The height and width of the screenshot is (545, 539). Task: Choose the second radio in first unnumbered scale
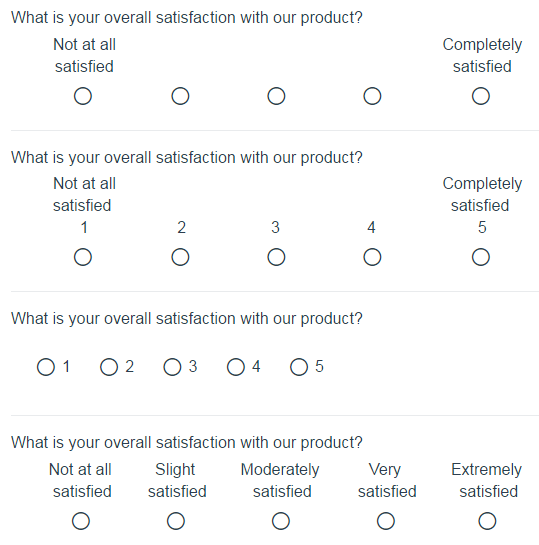[180, 96]
